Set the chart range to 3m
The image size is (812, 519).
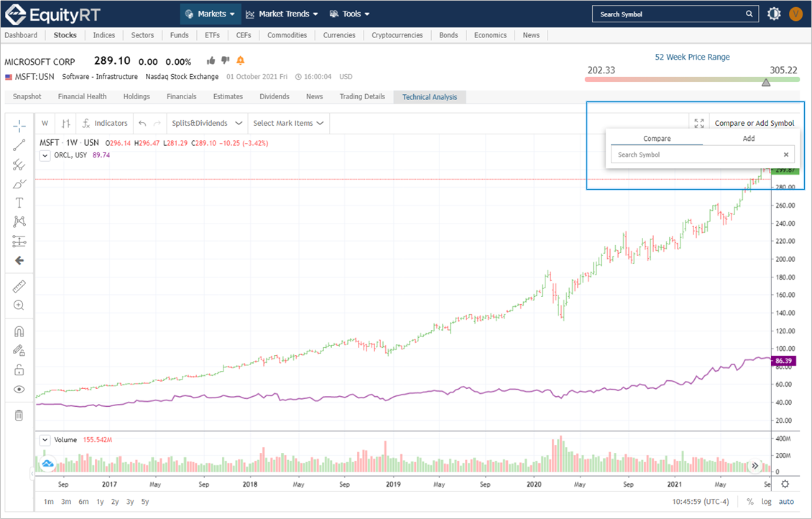pos(66,502)
